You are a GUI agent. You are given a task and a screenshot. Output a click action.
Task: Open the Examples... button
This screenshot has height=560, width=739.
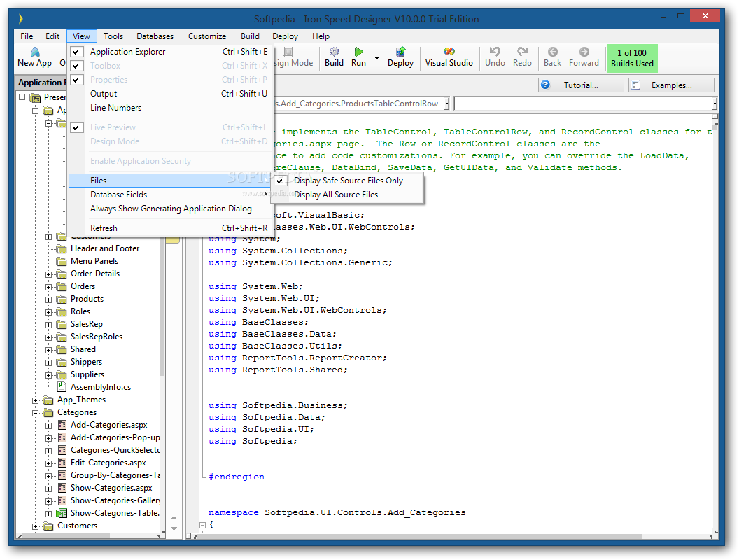(671, 85)
